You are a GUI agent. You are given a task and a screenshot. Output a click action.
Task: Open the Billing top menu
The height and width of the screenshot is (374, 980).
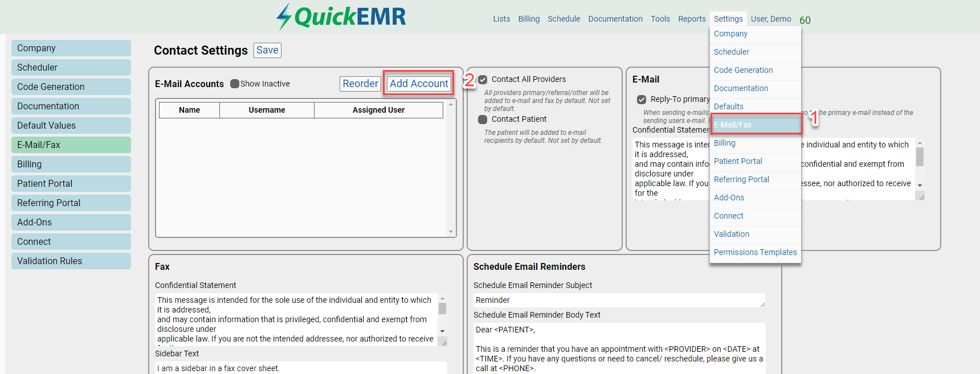click(x=529, y=19)
